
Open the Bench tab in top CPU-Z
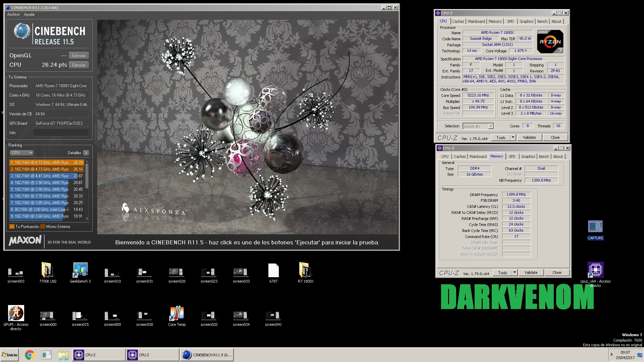pos(542,21)
